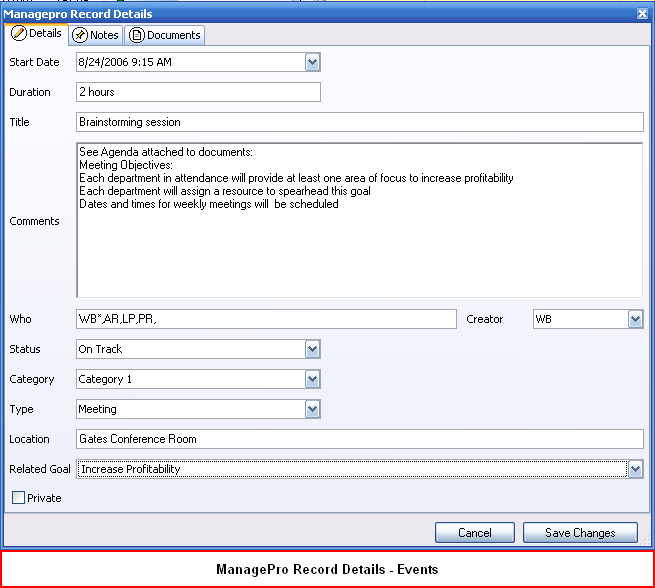Click the Title field with Brainstorming session
The image size is (655, 588).
pyautogui.click(x=360, y=122)
